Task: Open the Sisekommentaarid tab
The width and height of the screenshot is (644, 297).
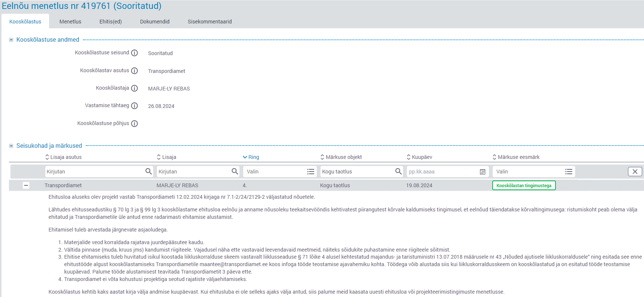Action: (x=210, y=22)
